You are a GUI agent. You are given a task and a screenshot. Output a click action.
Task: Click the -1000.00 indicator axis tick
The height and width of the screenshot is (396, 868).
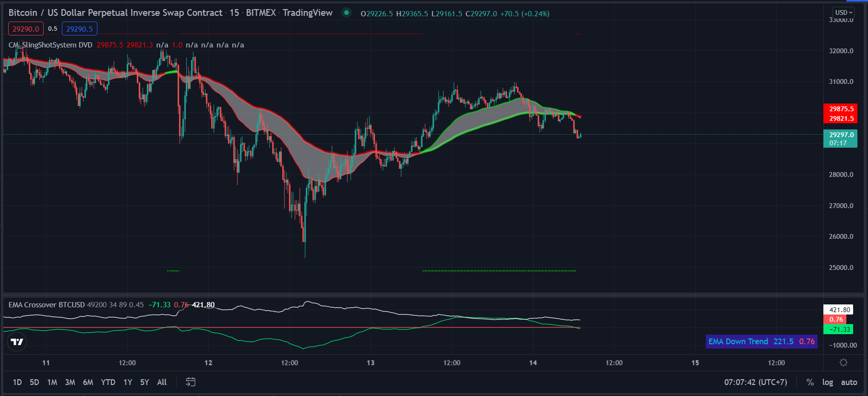tap(843, 345)
